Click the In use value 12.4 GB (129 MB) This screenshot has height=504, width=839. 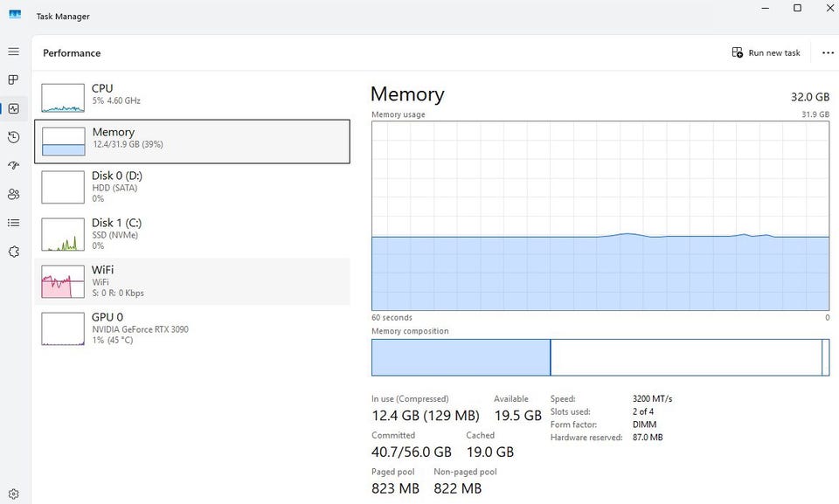point(426,416)
